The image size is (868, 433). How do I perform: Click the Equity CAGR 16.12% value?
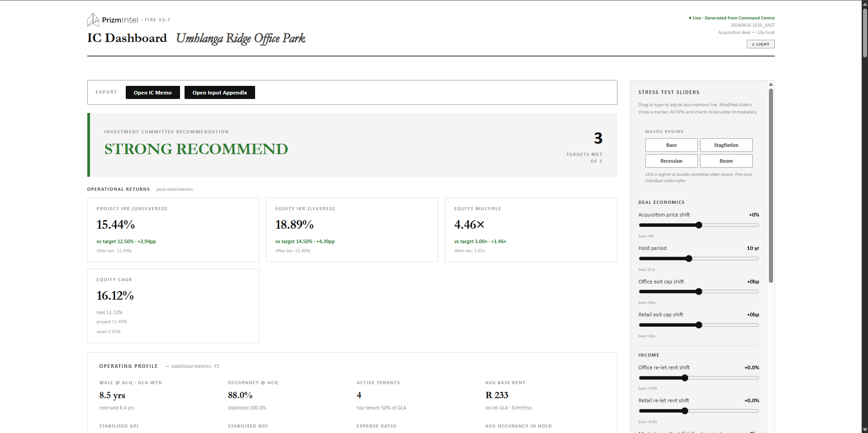point(115,296)
